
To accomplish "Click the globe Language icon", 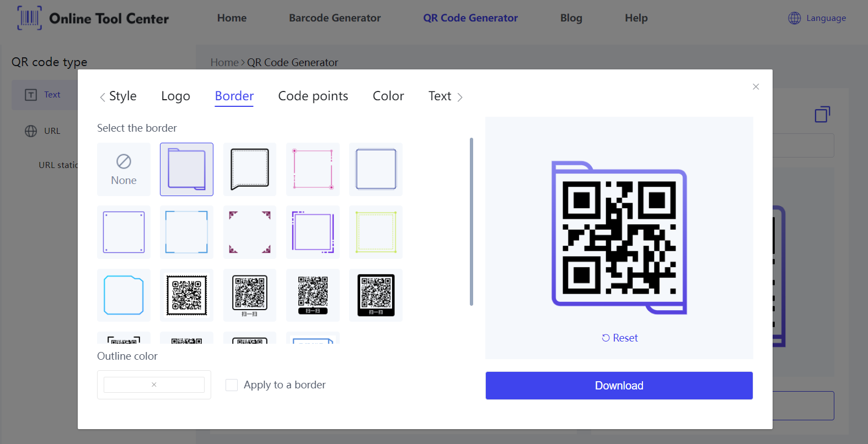I will tap(794, 18).
